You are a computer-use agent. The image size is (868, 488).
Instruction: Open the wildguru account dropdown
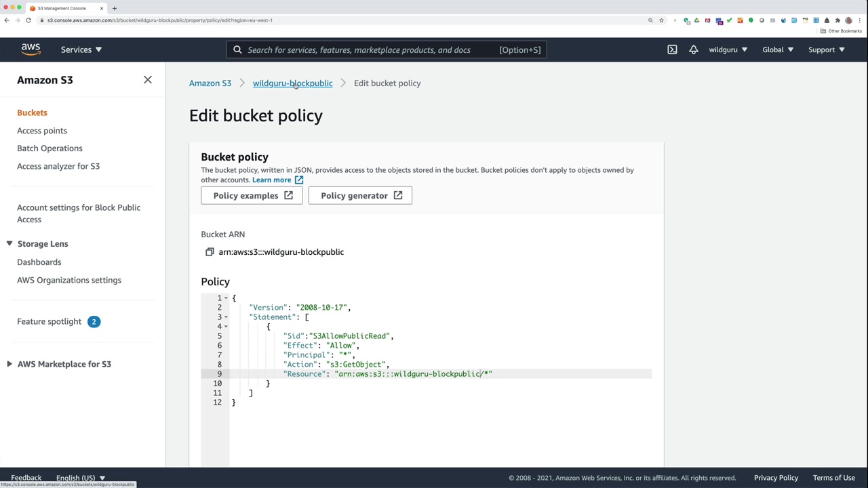tap(728, 49)
